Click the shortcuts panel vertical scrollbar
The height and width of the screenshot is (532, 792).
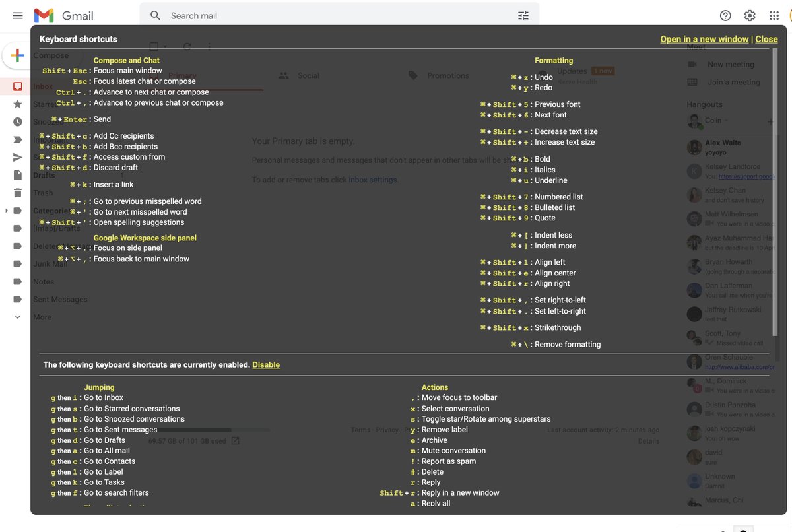tap(776, 193)
